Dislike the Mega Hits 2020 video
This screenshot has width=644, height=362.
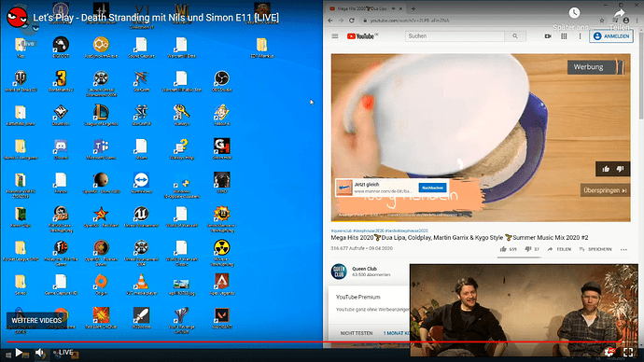tap(532, 249)
